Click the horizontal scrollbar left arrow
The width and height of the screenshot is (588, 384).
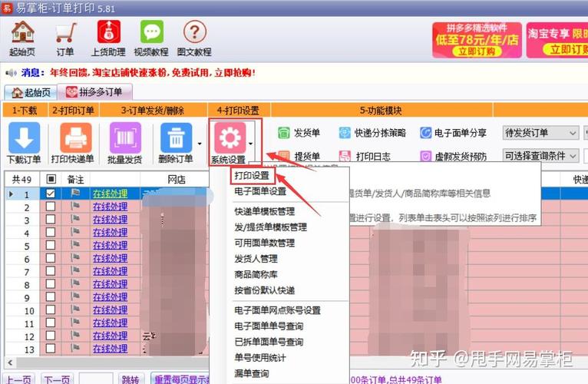tap(10, 363)
